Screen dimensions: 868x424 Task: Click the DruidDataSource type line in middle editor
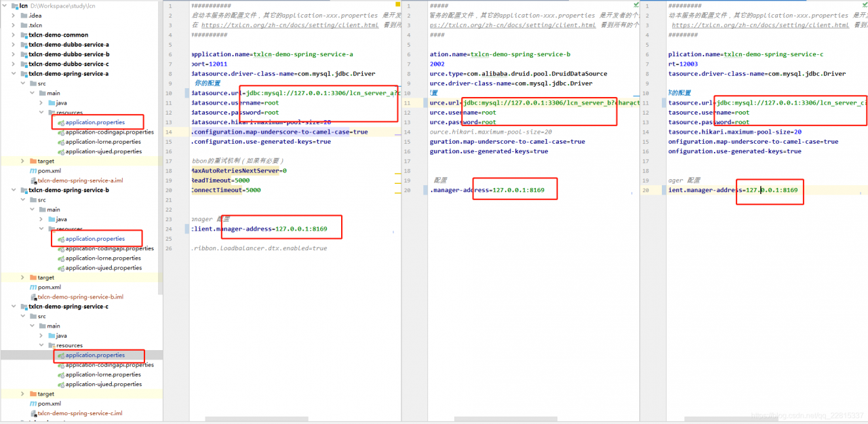pos(519,74)
